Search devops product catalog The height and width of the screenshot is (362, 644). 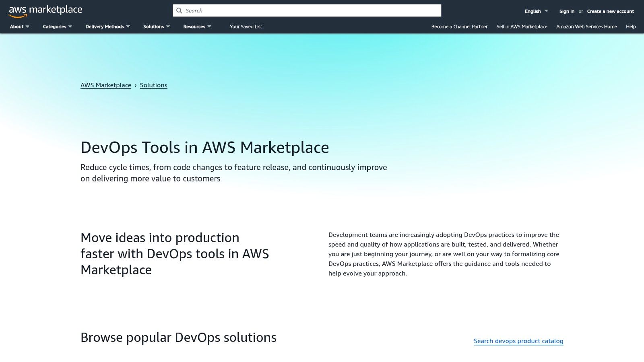pyautogui.click(x=518, y=341)
